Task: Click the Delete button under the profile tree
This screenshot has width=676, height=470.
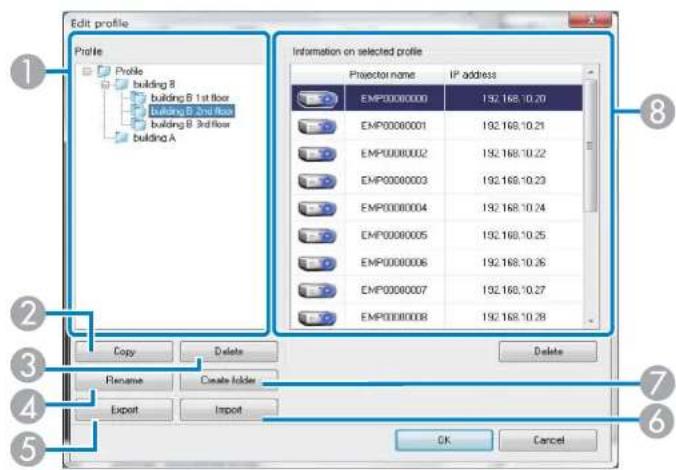Action: 229,351
